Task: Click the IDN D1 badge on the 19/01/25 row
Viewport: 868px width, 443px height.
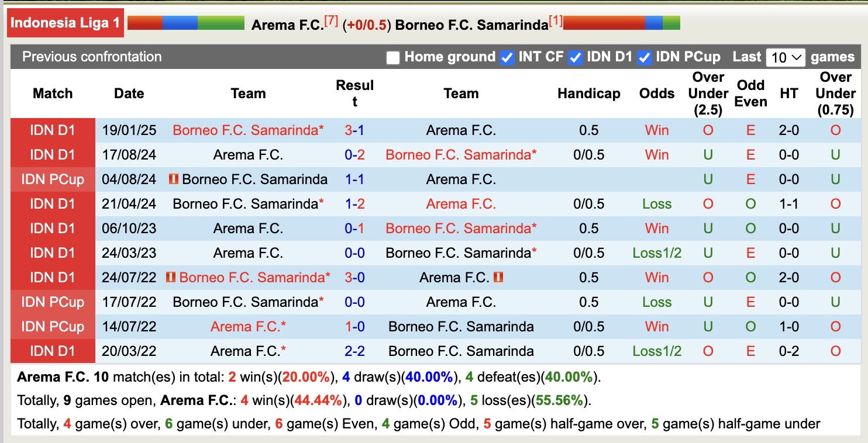Action: click(x=53, y=130)
